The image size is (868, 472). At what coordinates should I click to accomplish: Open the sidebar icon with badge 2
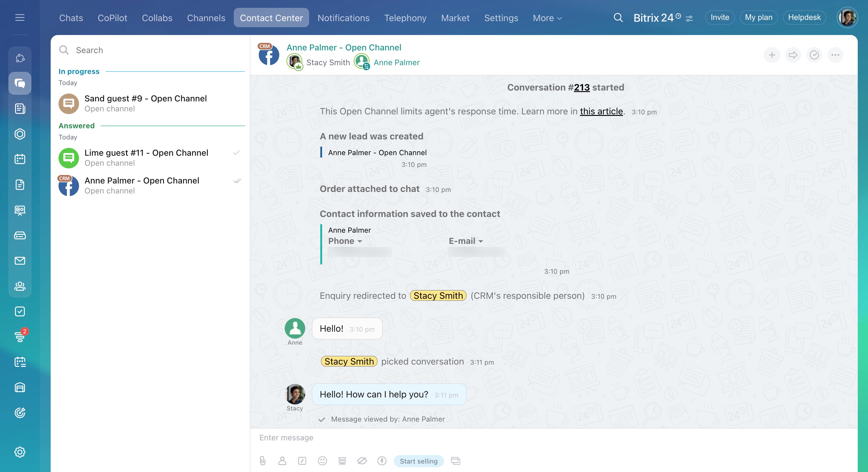click(x=20, y=336)
